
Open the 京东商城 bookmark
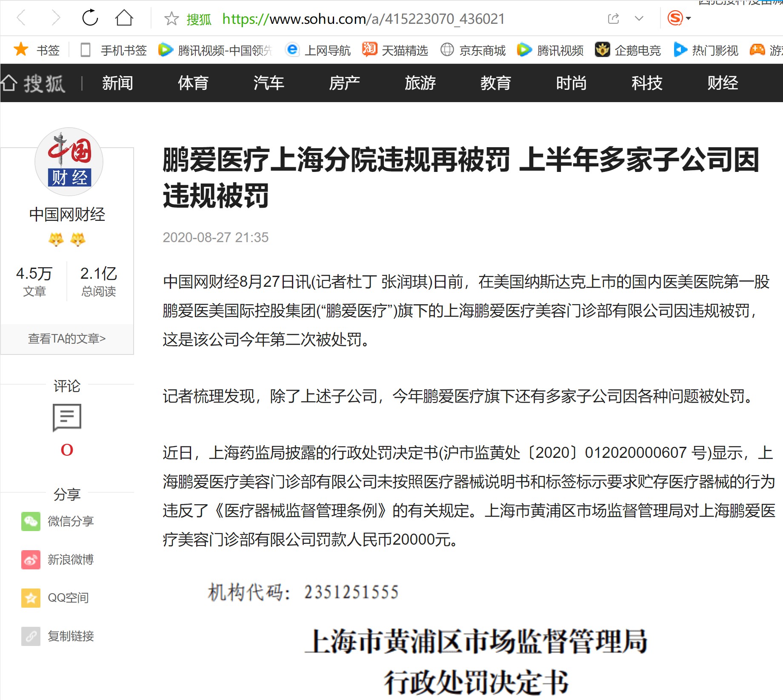tap(473, 50)
